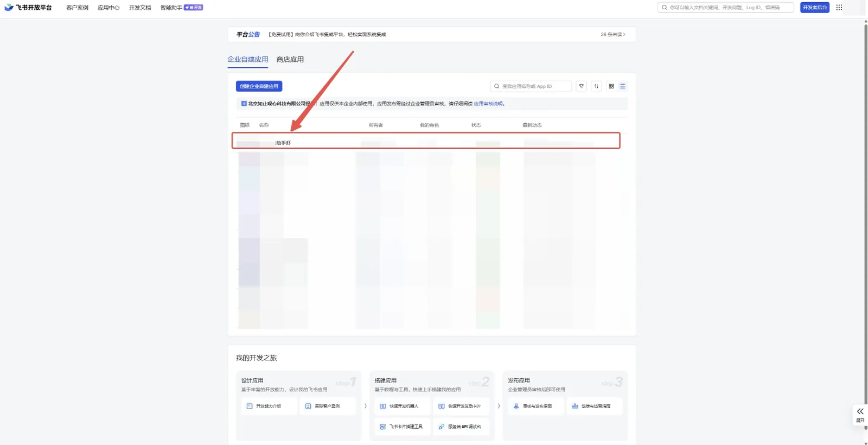Focus the top documentation search field
This screenshot has height=445, width=868.
(726, 8)
